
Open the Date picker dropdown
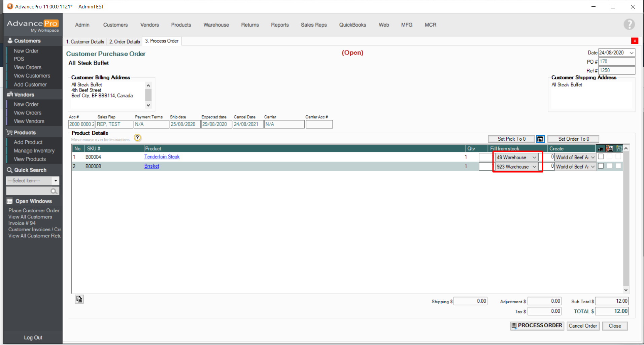(632, 53)
